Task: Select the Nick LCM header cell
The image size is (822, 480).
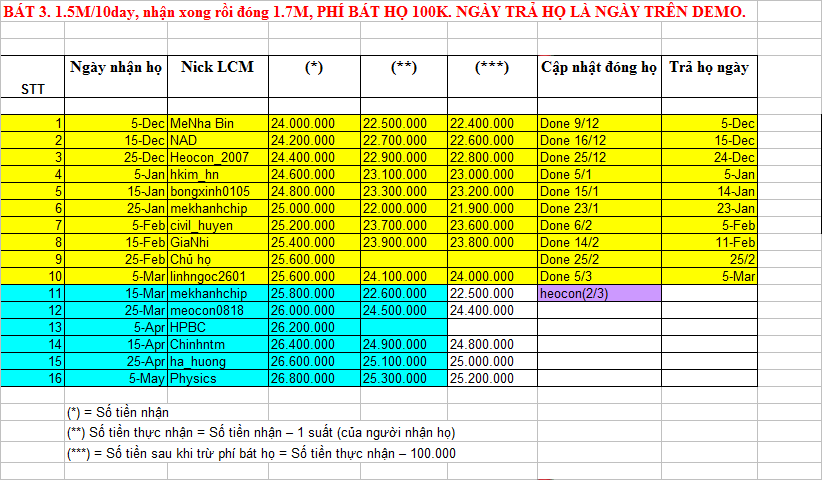Action: (x=217, y=67)
